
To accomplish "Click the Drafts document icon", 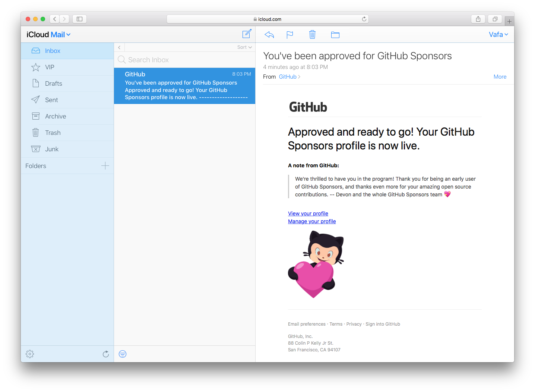I will (36, 83).
